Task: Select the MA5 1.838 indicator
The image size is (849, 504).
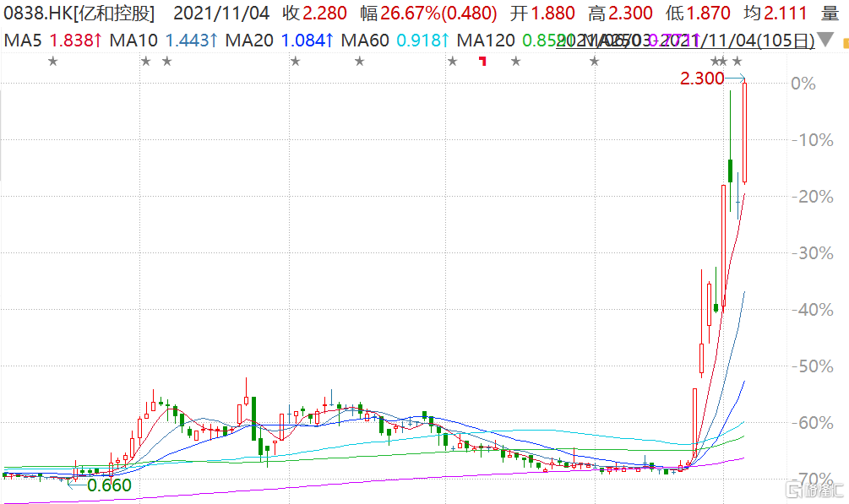Action: (x=52, y=40)
